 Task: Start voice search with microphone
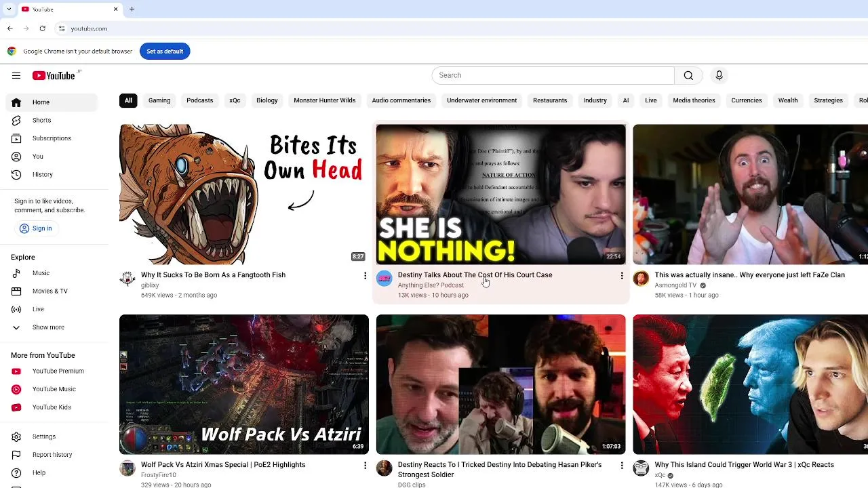coord(719,75)
